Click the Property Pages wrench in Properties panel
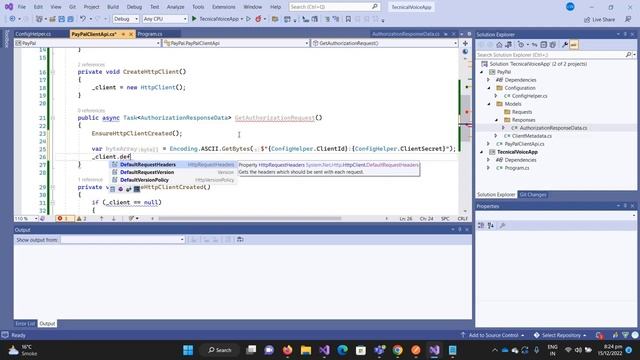The width and height of the screenshot is (640, 360). (x=502, y=225)
